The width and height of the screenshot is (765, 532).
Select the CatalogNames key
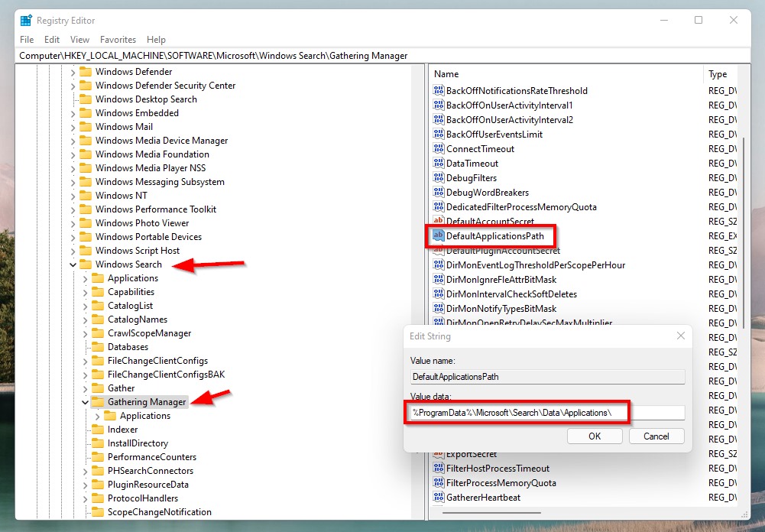[x=137, y=320]
